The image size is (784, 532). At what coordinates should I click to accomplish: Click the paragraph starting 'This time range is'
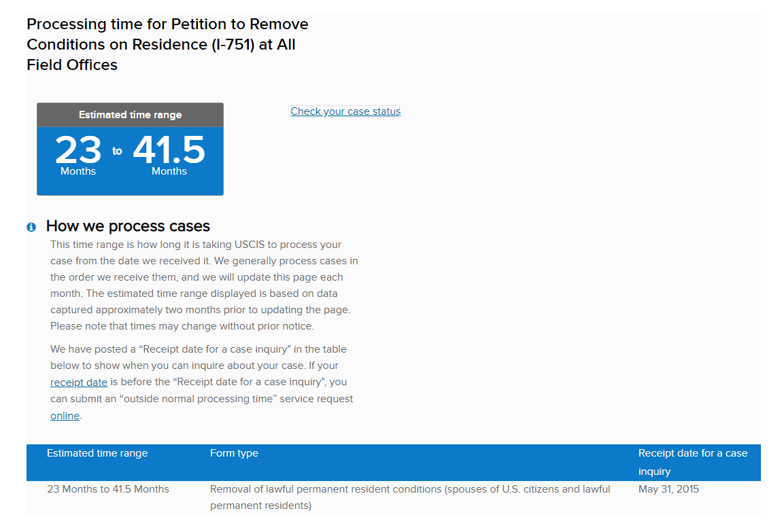pos(204,285)
